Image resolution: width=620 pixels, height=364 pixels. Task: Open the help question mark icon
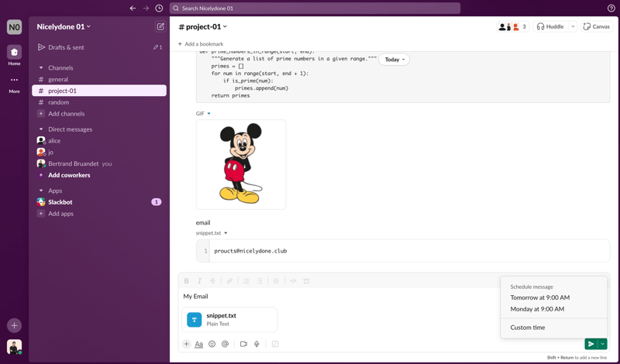(x=611, y=9)
